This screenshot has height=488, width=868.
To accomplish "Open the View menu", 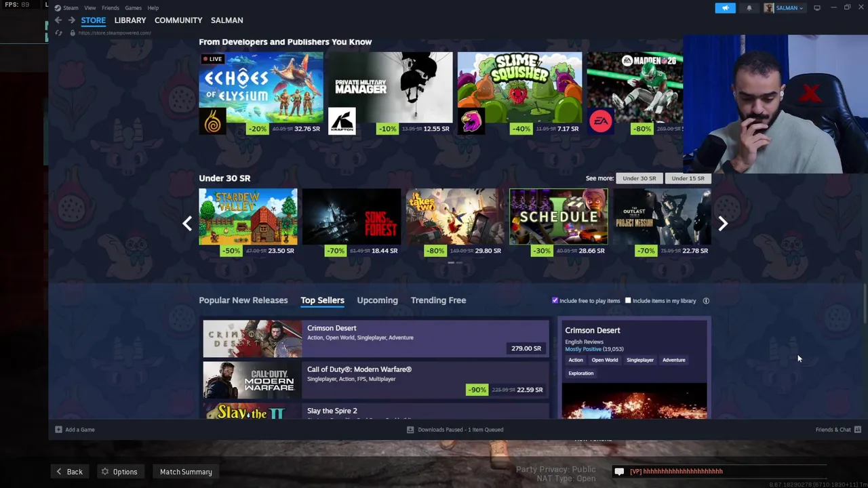I will click(90, 8).
